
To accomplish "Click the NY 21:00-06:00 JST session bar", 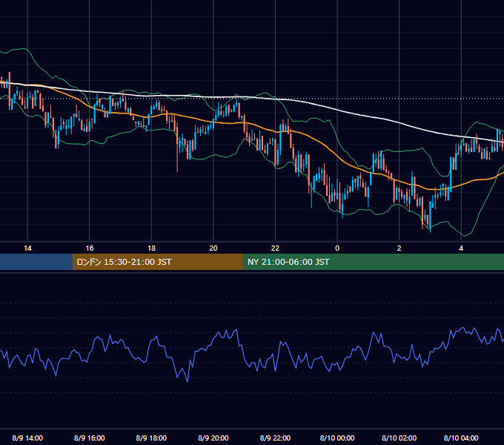I will (x=373, y=262).
